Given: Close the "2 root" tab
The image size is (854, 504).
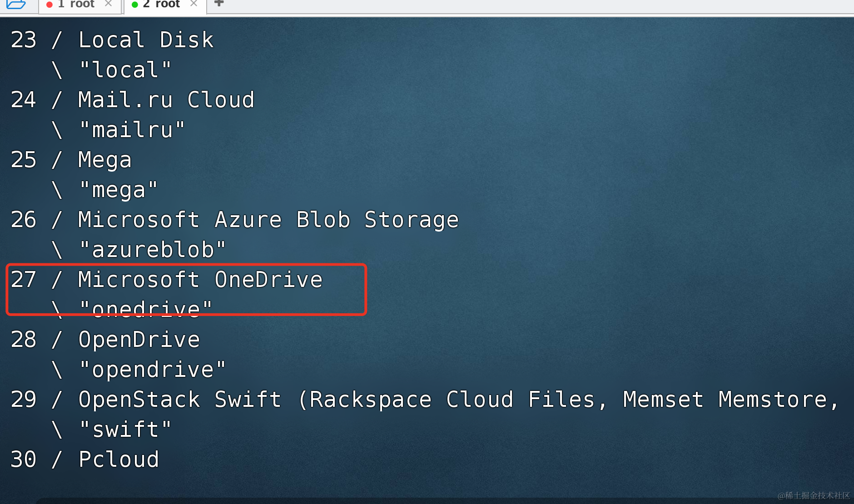Looking at the screenshot, I should pos(194,4).
